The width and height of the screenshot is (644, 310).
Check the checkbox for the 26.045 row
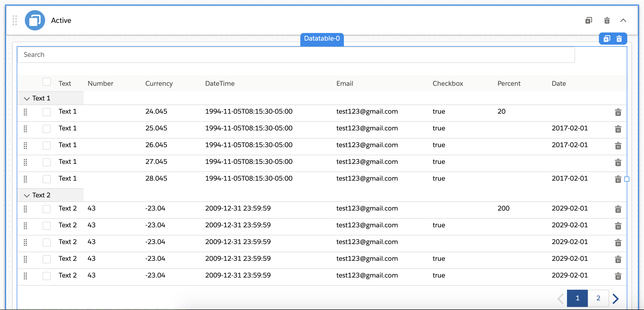[47, 145]
